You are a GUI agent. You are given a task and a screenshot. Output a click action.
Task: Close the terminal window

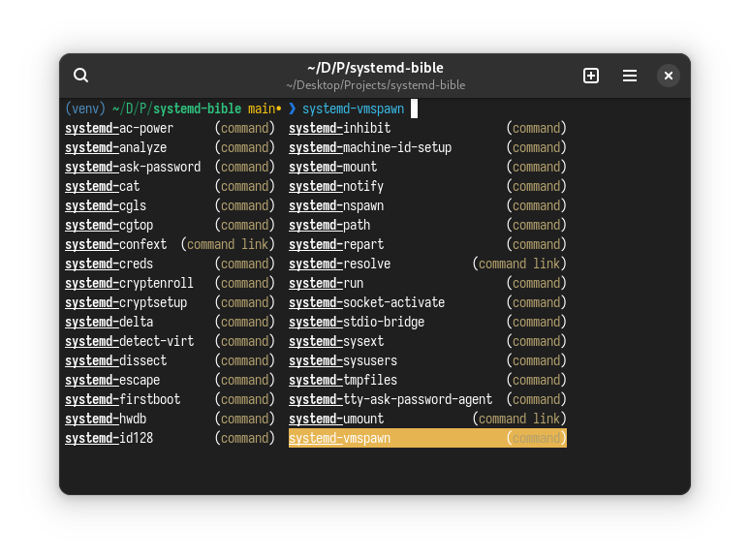click(669, 76)
